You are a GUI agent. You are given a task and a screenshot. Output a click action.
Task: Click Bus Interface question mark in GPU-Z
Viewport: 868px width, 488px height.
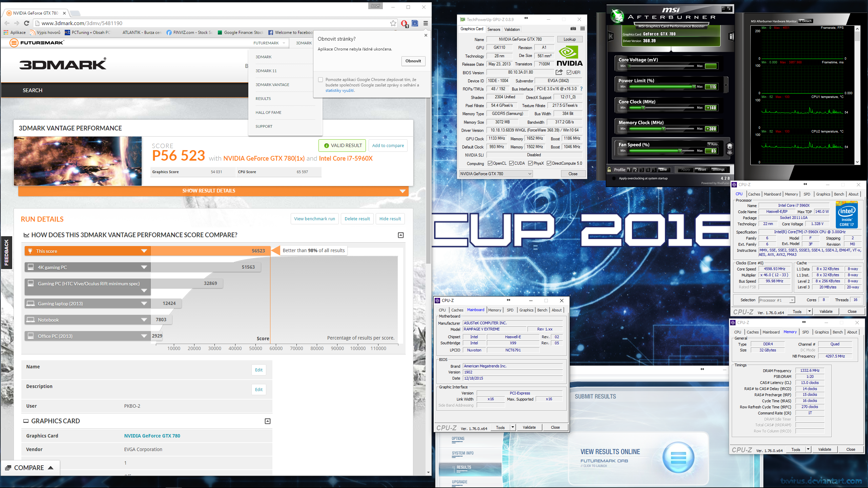click(x=581, y=89)
